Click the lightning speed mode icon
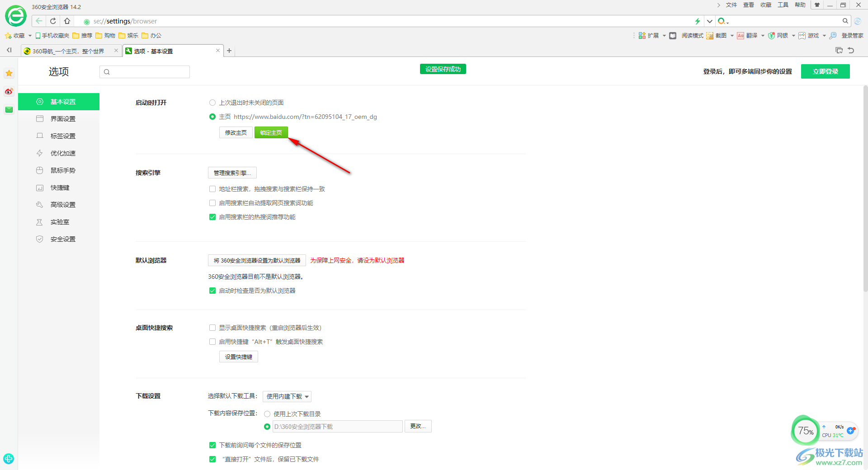This screenshot has height=470, width=868. (x=698, y=21)
